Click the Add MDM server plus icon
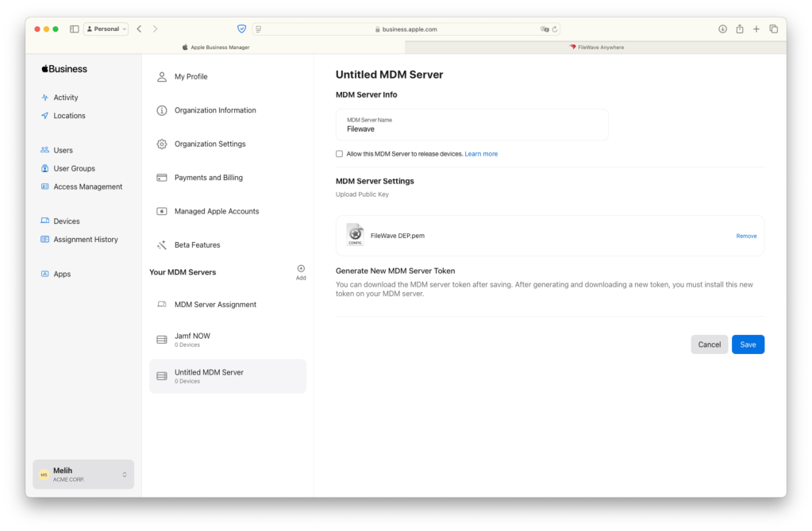 point(301,269)
